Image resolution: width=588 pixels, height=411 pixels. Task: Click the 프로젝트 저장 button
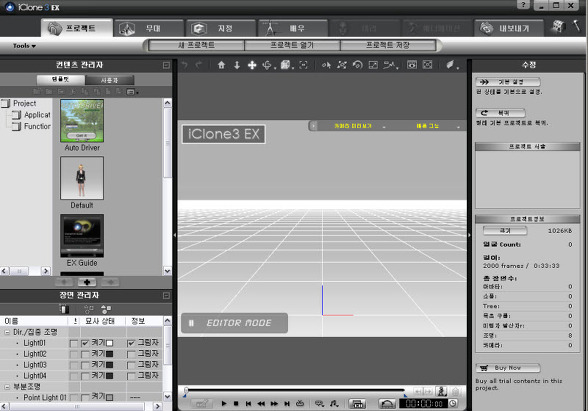point(388,45)
